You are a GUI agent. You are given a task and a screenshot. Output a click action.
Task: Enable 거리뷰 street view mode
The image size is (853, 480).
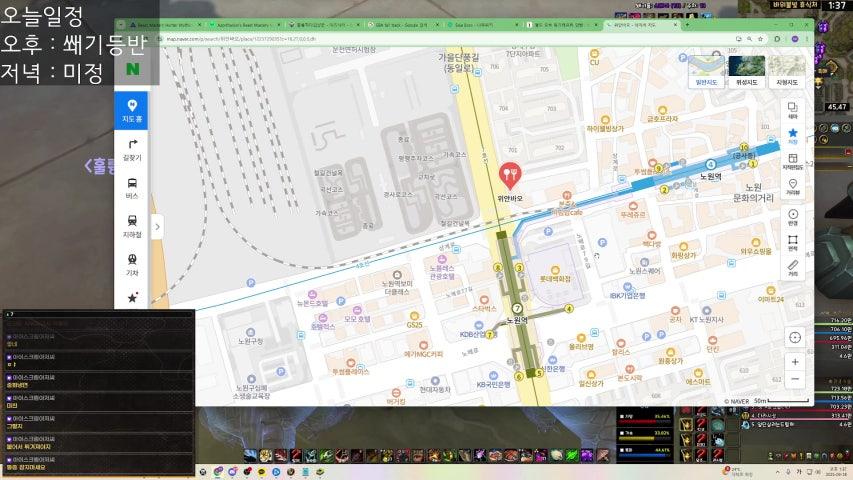click(793, 187)
